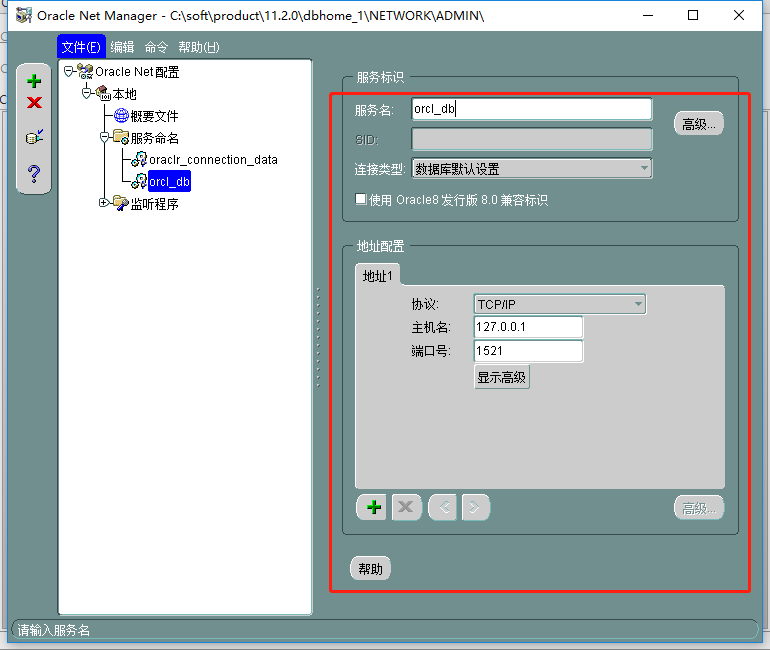Click into the 服务名 input field

(532, 108)
